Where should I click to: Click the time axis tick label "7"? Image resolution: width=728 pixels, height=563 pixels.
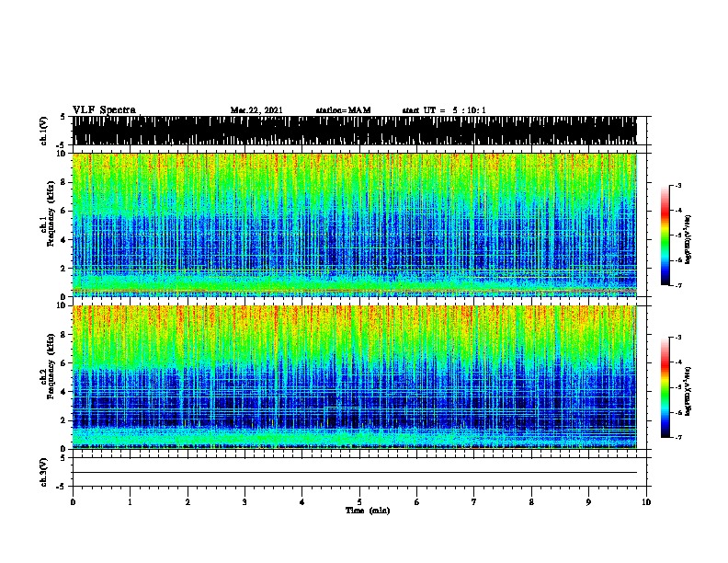pyautogui.click(x=474, y=502)
